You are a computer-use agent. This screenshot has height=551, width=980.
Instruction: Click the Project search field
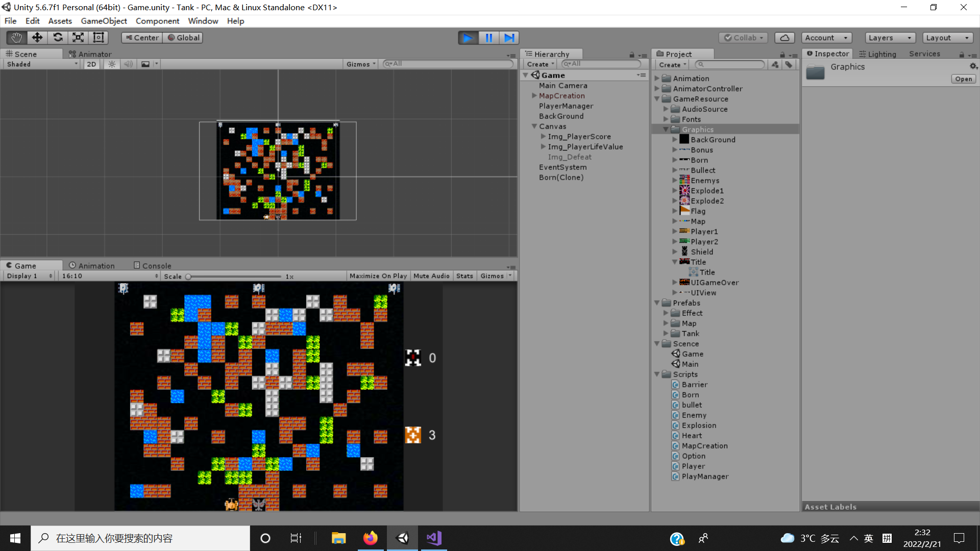[x=730, y=64]
